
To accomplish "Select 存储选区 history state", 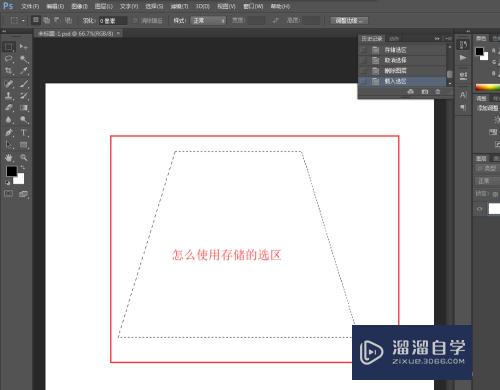I will [403, 50].
